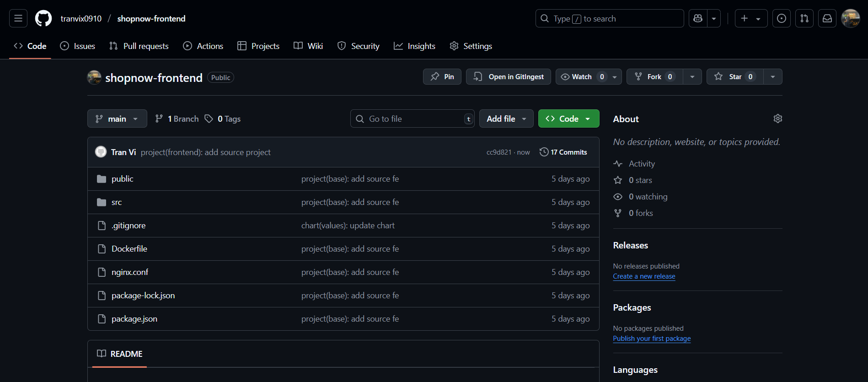Viewport: 868px width, 382px height.
Task: Click the package.json file icon
Action: 102,319
